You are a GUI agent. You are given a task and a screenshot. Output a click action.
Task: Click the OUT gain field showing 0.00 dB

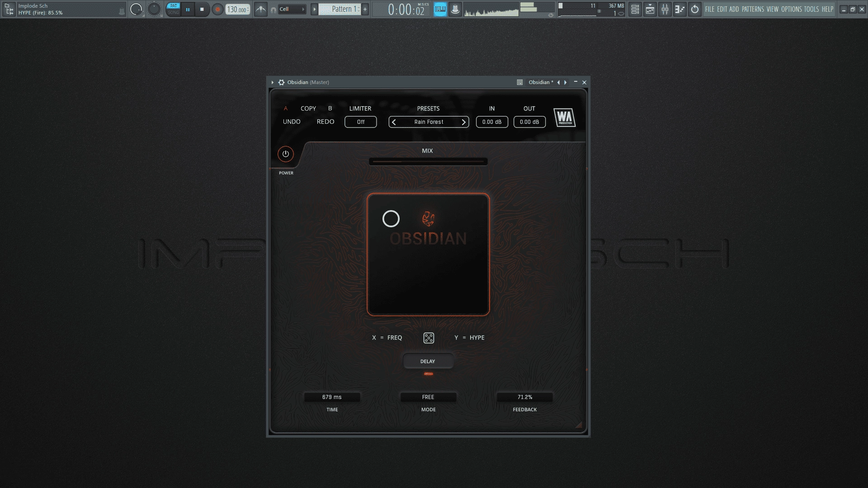(x=529, y=122)
